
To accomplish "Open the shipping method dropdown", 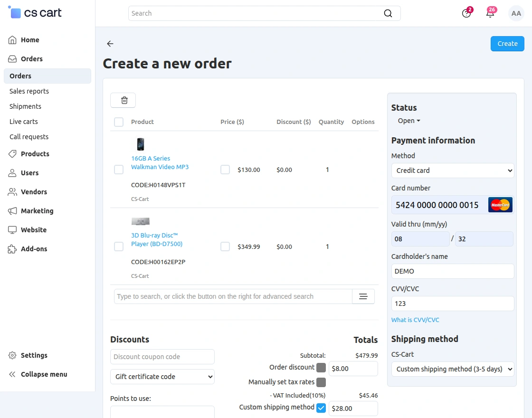I will click(453, 369).
